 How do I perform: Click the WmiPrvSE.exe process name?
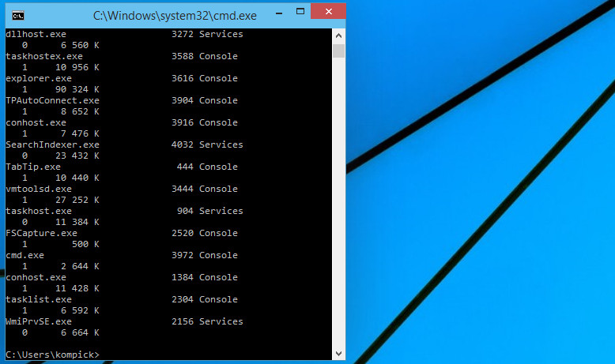tap(39, 321)
